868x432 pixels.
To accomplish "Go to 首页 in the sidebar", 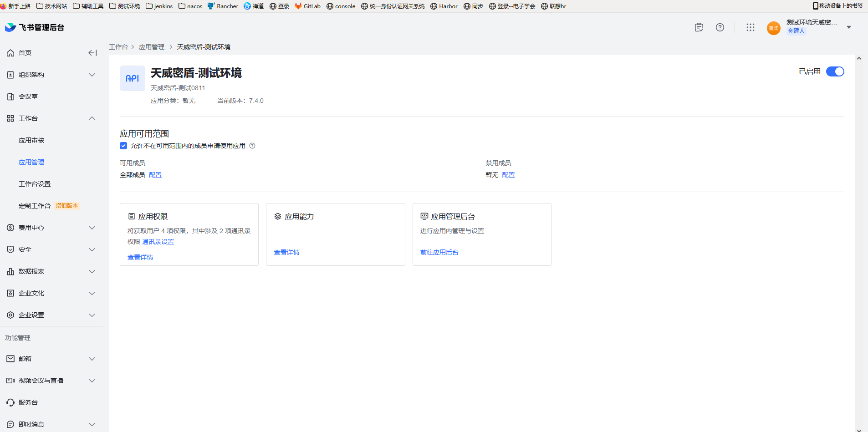I will tap(25, 53).
